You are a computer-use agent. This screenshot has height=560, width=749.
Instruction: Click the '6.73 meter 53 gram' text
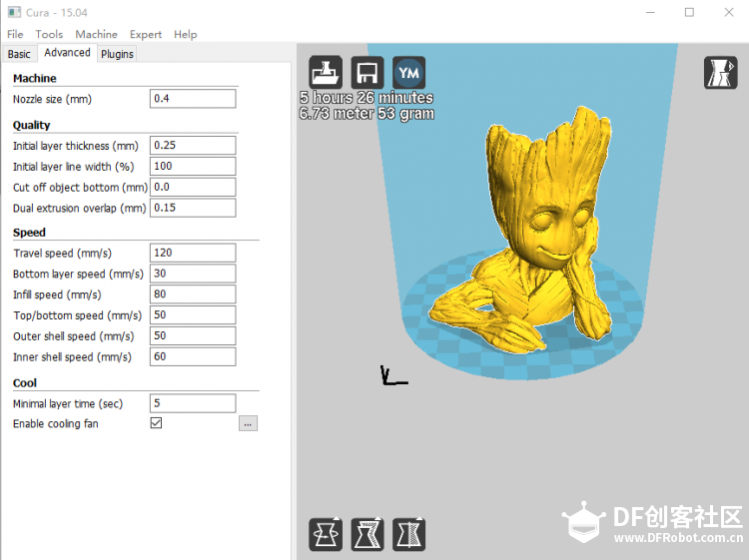coord(367,114)
